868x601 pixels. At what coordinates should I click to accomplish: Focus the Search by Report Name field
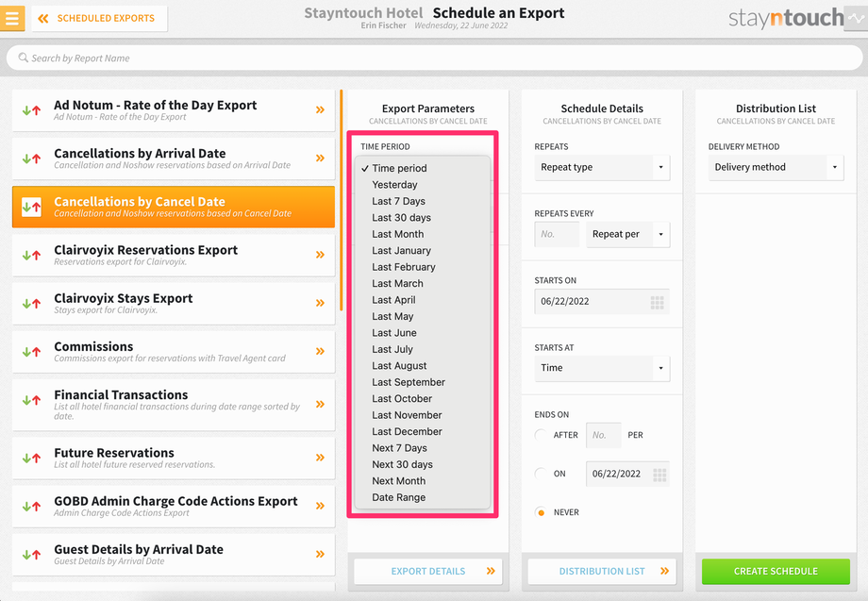434,58
